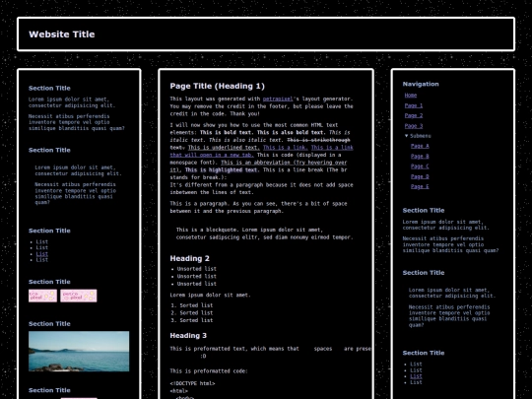Click the linked List item in left sidebar
This screenshot has width=532, height=399.
coord(42,254)
